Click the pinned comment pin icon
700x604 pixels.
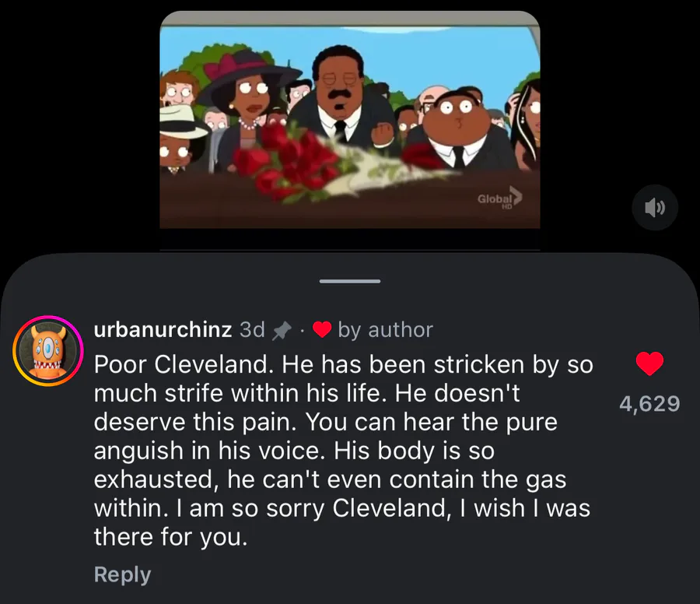pos(282,331)
